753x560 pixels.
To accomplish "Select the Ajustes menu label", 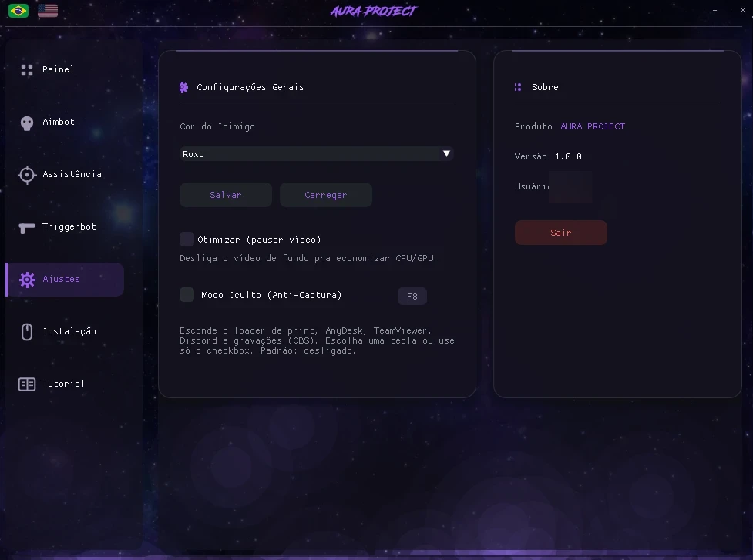I will click(61, 279).
